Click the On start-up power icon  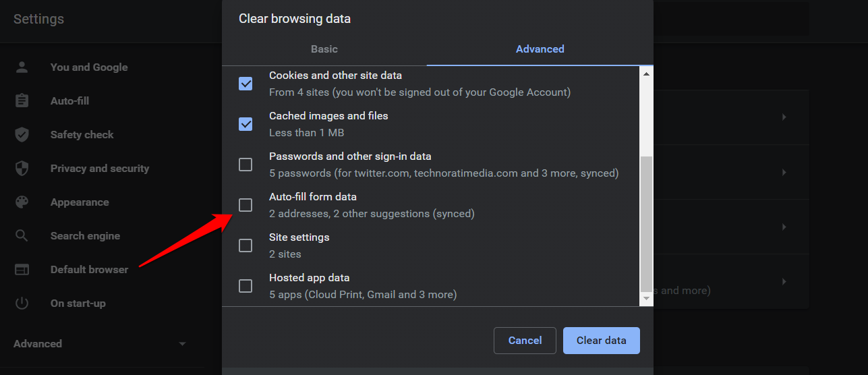coord(22,303)
